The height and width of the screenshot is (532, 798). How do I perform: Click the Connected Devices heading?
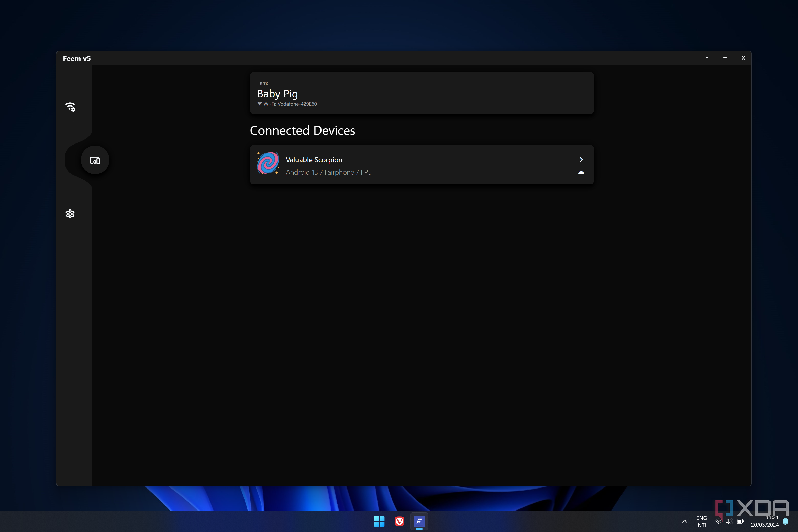pyautogui.click(x=302, y=130)
